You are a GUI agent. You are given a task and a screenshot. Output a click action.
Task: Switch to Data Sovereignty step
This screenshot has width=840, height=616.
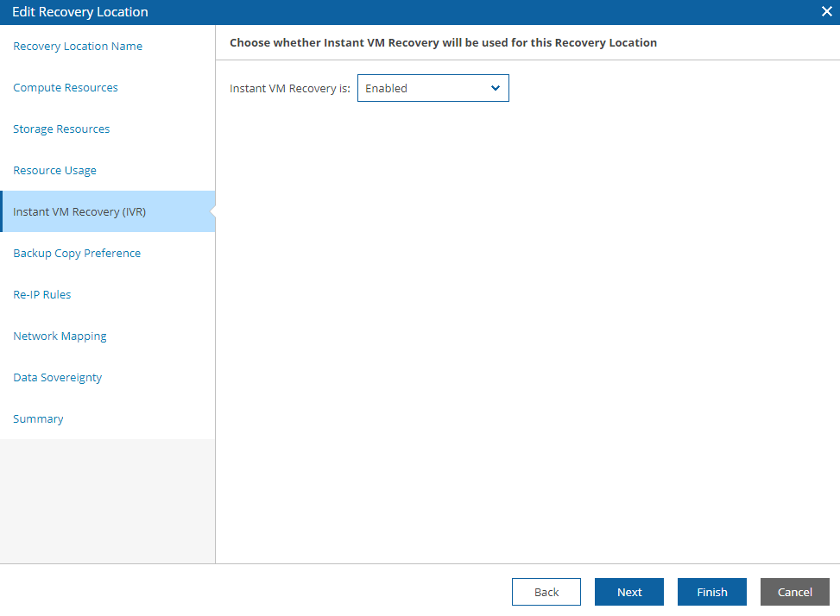pyautogui.click(x=57, y=377)
